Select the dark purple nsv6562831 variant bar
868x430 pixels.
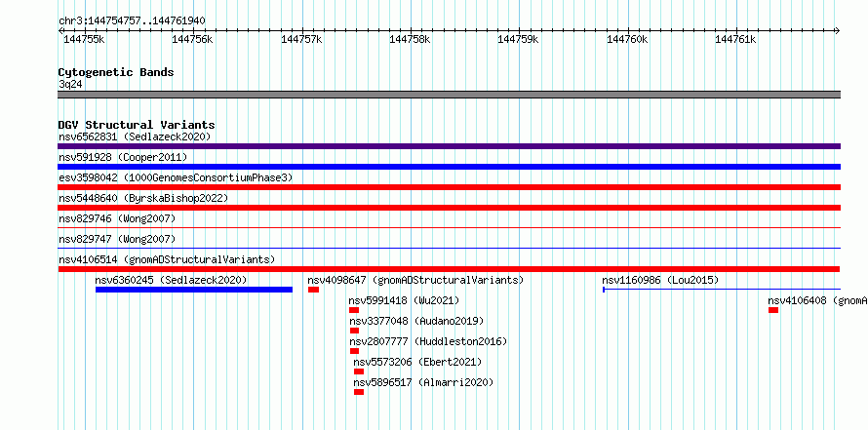coord(449,146)
